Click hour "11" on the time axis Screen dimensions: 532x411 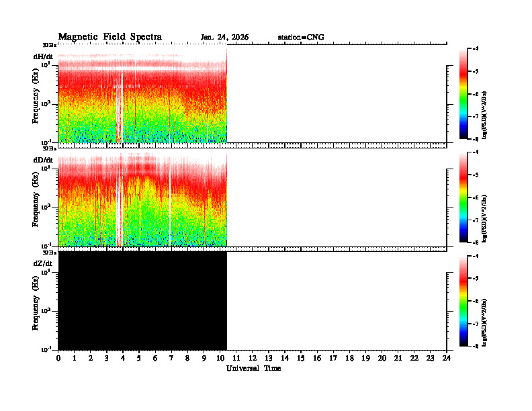(236, 359)
